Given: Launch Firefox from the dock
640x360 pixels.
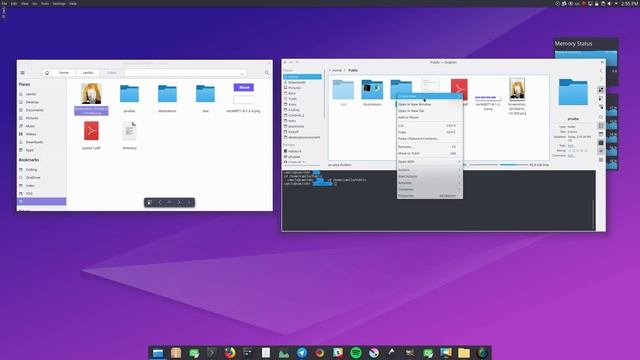Looking at the screenshot, I should [230, 353].
